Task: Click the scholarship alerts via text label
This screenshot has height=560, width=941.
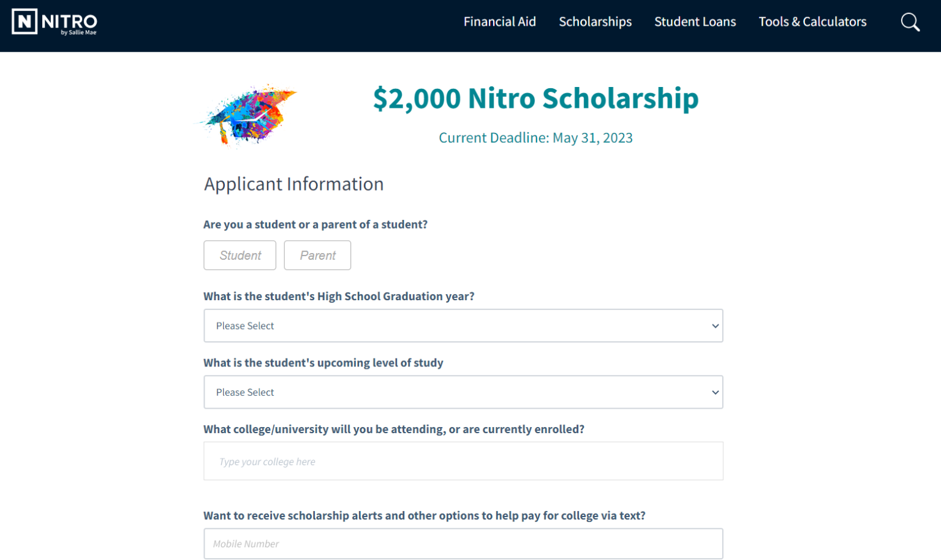Action: point(424,516)
